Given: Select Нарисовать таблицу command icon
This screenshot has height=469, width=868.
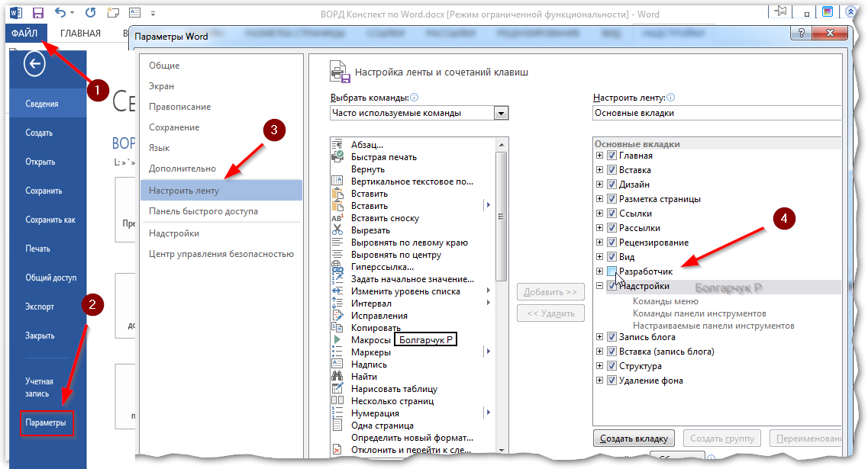Looking at the screenshot, I should pyautogui.click(x=337, y=388).
